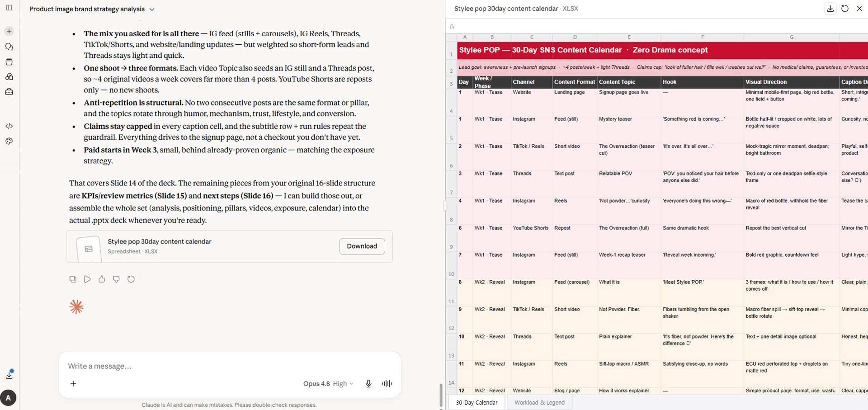Retry the response with regenerate icon
Screen dimensions: 868x410
(x=131, y=279)
